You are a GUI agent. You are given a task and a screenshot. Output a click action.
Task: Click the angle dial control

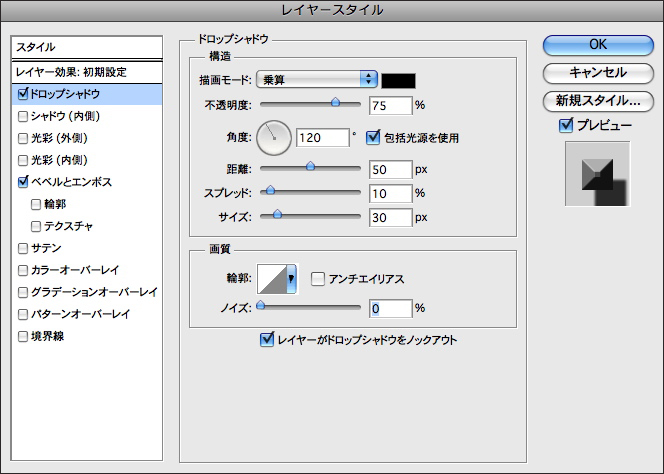[273, 136]
